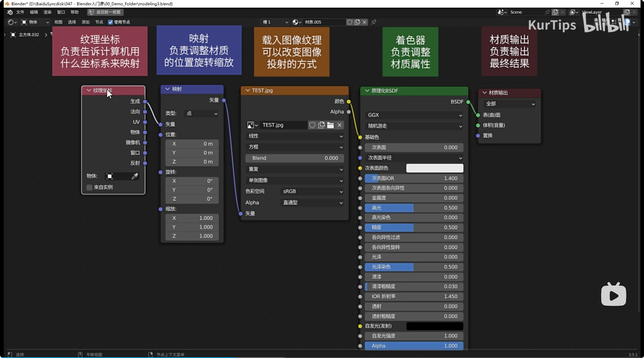Open the 色彩空间 sRGB dropdown
The image size is (644, 358).
click(x=311, y=192)
